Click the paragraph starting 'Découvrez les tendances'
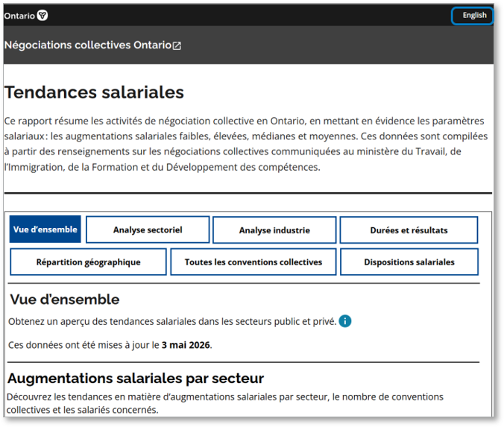504x427 pixels. pos(225,403)
